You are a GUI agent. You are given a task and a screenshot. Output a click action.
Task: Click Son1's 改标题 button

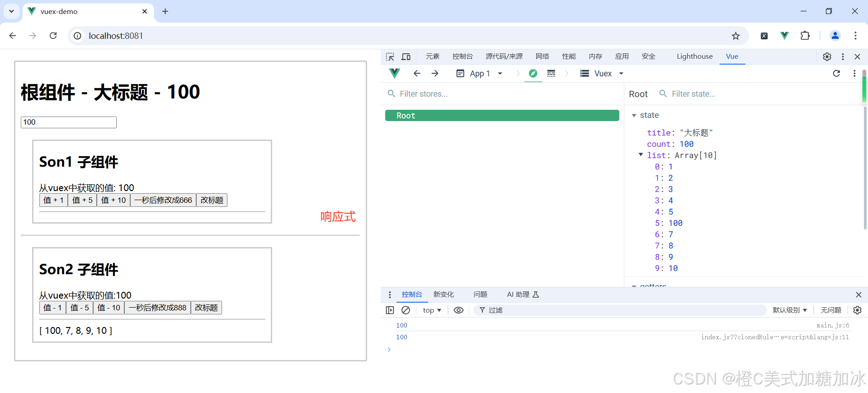point(212,200)
